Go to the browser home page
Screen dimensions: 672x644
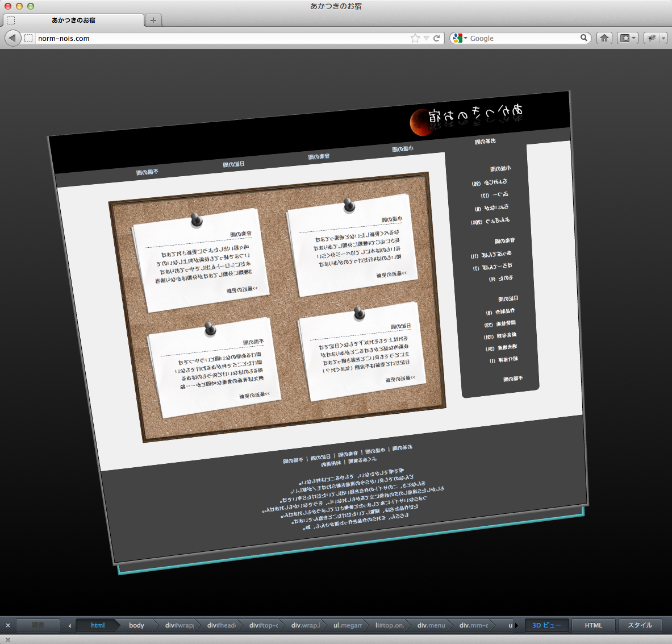coord(604,38)
